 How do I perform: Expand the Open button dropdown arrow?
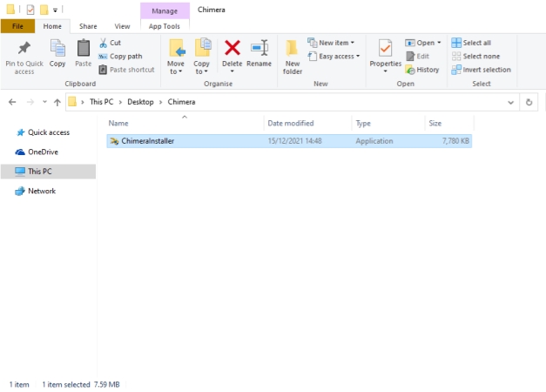439,43
